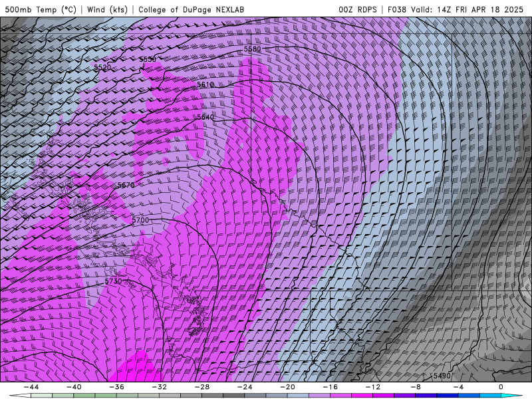The height and width of the screenshot is (399, 532).
Task: Click the -12 colorbar tick label
Action: (373, 387)
